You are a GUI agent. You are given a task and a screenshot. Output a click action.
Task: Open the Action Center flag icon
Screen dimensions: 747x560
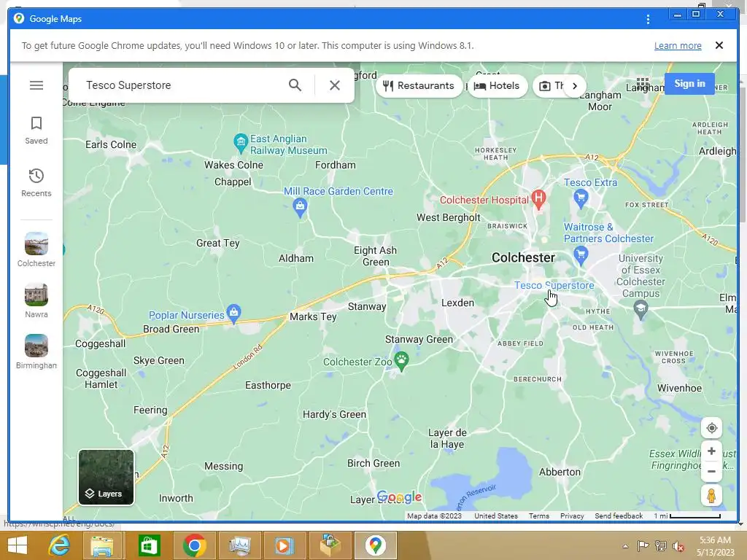tap(643, 546)
